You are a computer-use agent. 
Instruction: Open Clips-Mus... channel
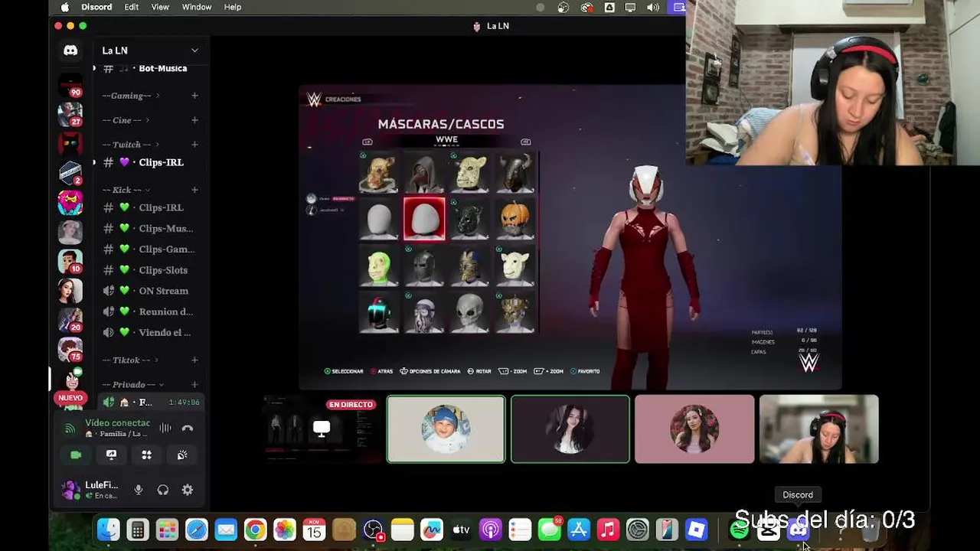150,228
